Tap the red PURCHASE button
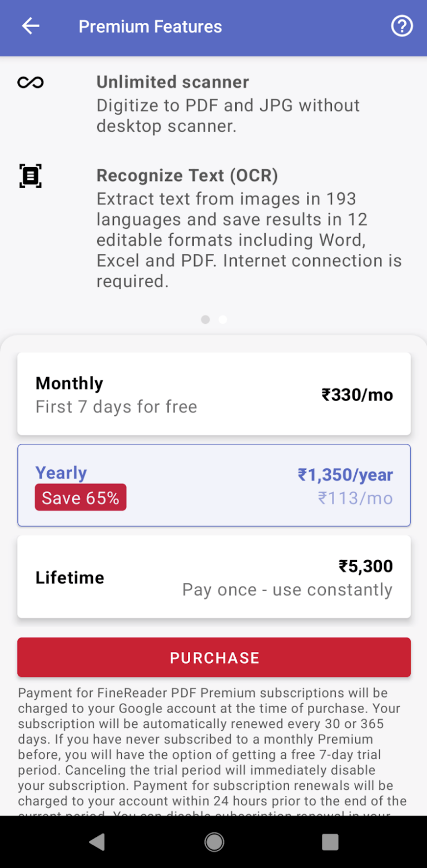The width and height of the screenshot is (427, 868). (x=213, y=658)
